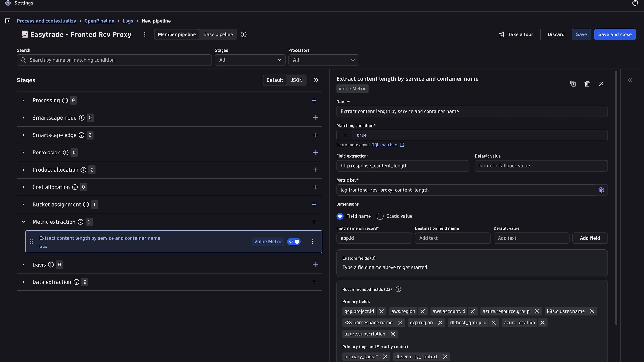Remove gcp.project.id recommended field
Viewport: 644px width, 362px height.
(x=381, y=311)
